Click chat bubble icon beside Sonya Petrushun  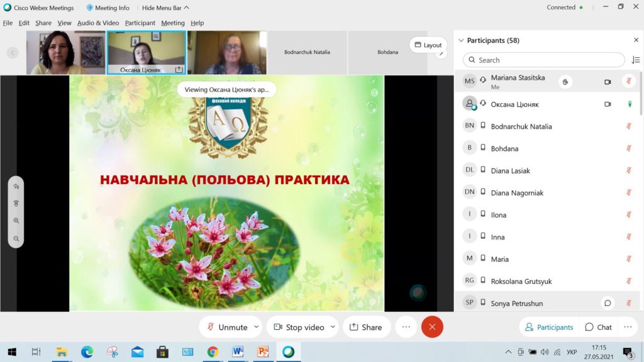pyautogui.click(x=608, y=303)
